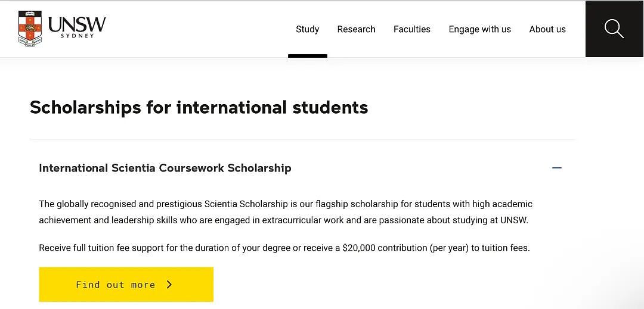Open the Research menu
Screen dimensions: 644x309
click(x=356, y=29)
